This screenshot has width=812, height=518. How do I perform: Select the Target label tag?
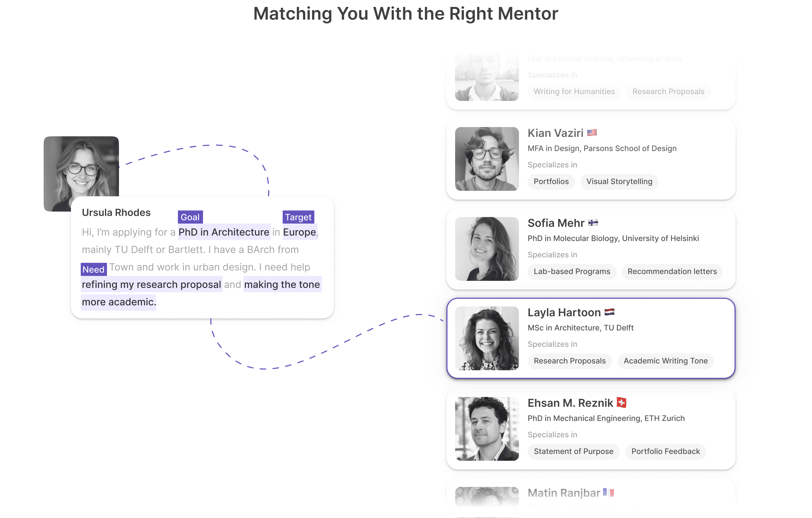coord(298,217)
